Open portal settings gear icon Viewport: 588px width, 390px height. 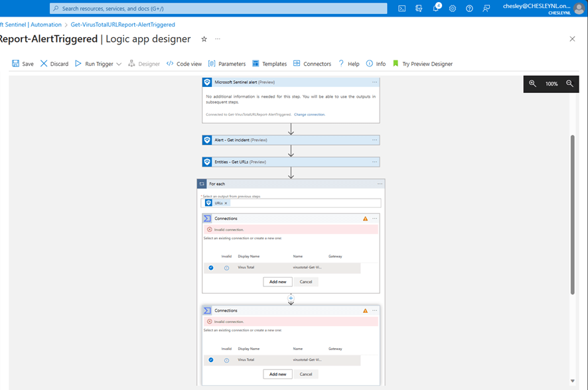[x=453, y=9]
